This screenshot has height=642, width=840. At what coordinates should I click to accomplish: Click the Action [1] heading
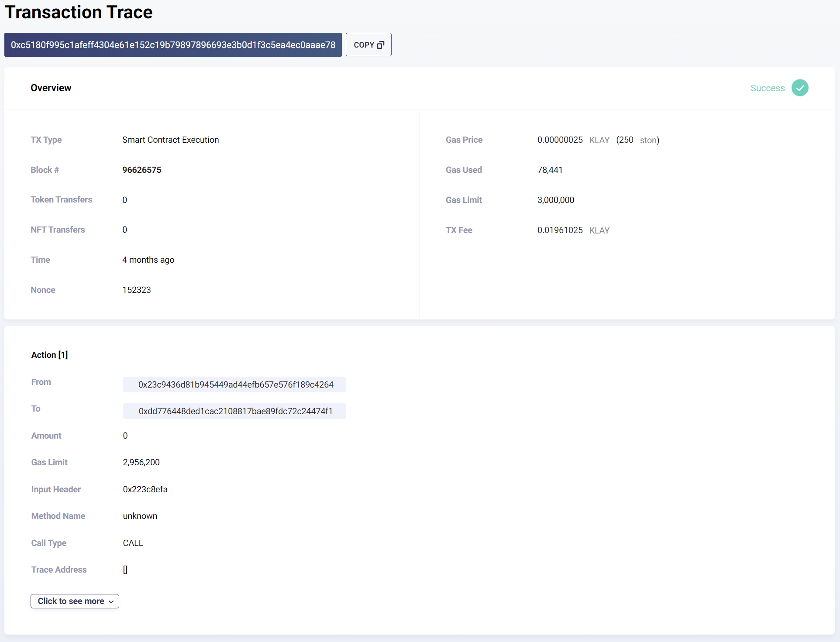pyautogui.click(x=49, y=355)
